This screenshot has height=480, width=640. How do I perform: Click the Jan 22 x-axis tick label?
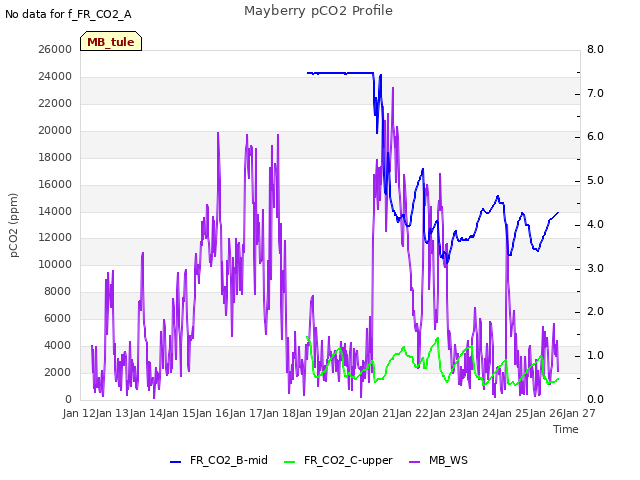(412, 413)
